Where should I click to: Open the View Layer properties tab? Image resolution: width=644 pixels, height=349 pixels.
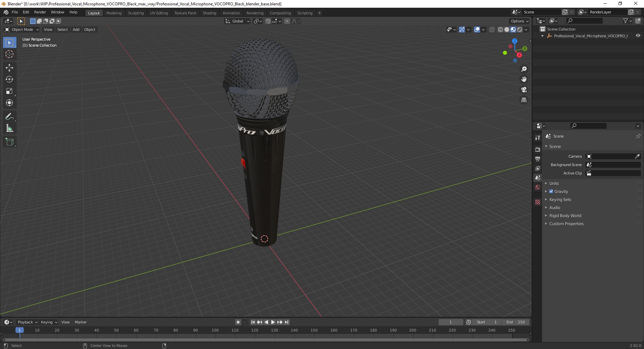(x=538, y=168)
